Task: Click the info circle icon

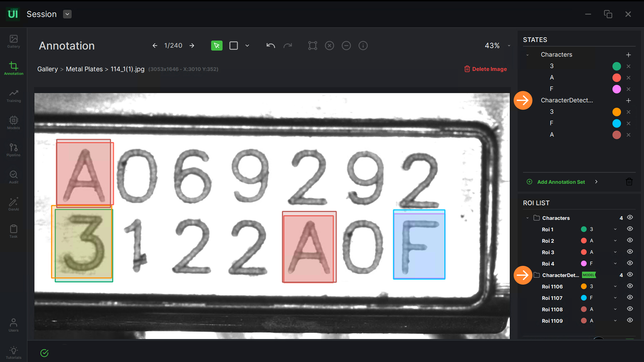Action: (x=363, y=46)
